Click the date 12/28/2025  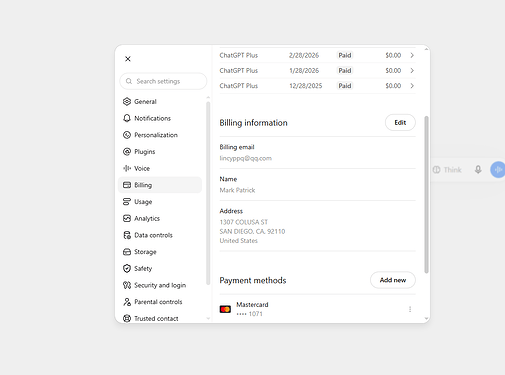(x=306, y=86)
